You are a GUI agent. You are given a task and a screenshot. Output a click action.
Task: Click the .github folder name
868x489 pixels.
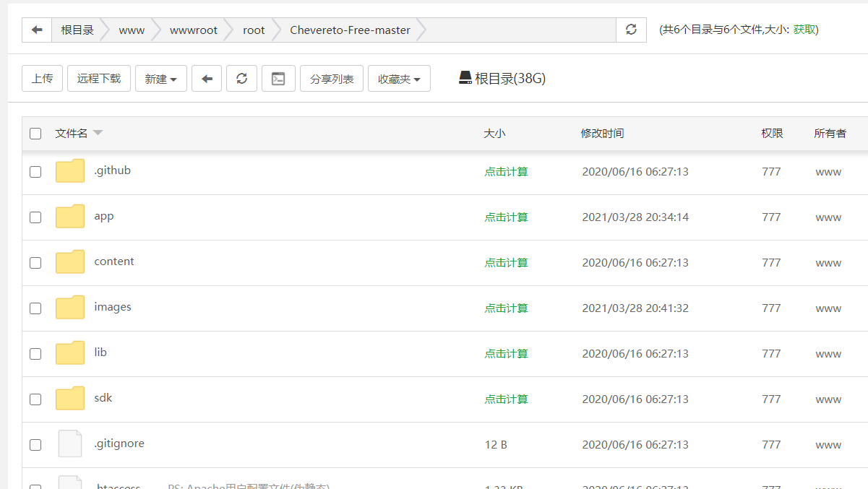pyautogui.click(x=112, y=170)
